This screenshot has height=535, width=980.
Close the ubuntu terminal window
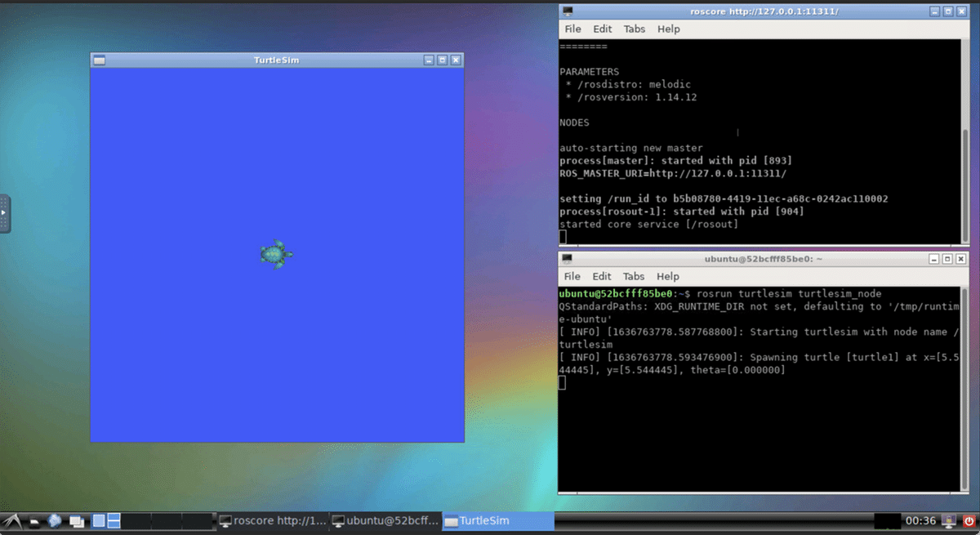point(962,259)
